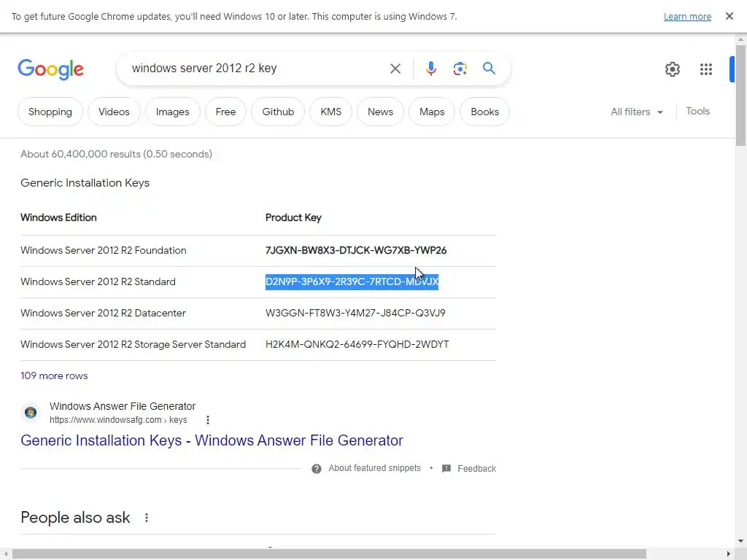Open search Tools
Viewport: 747px width, 560px height.
coord(697,111)
